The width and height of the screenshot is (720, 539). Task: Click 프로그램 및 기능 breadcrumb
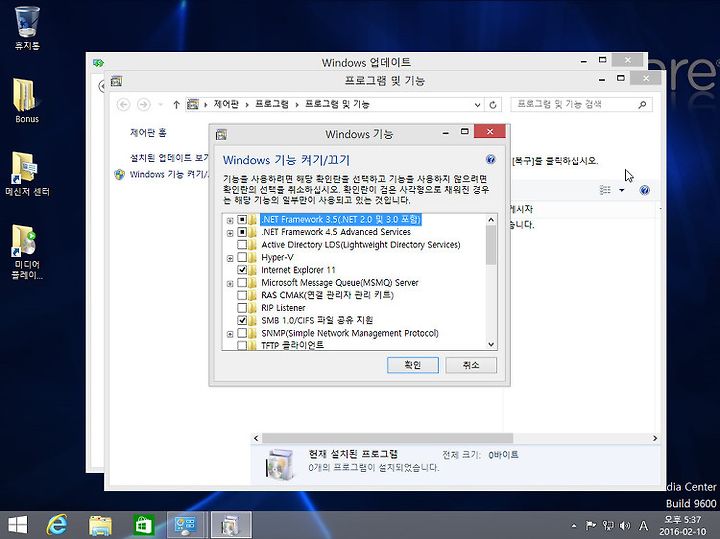338,104
